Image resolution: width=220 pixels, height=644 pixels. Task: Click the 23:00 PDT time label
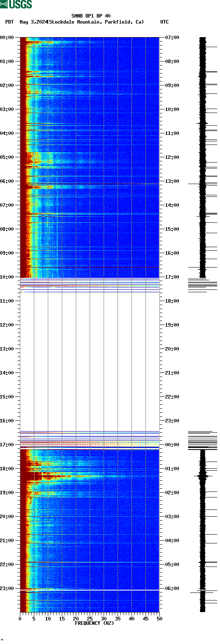(x=7, y=589)
